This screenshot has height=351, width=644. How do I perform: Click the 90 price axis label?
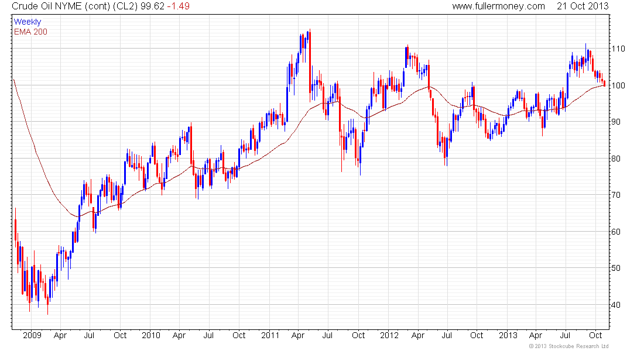click(x=616, y=122)
